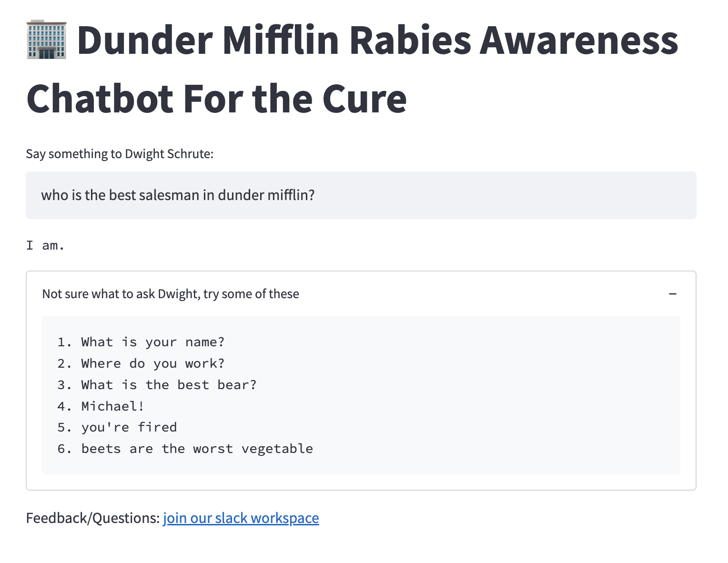Open the 'join our slack workspace' link

(x=241, y=518)
